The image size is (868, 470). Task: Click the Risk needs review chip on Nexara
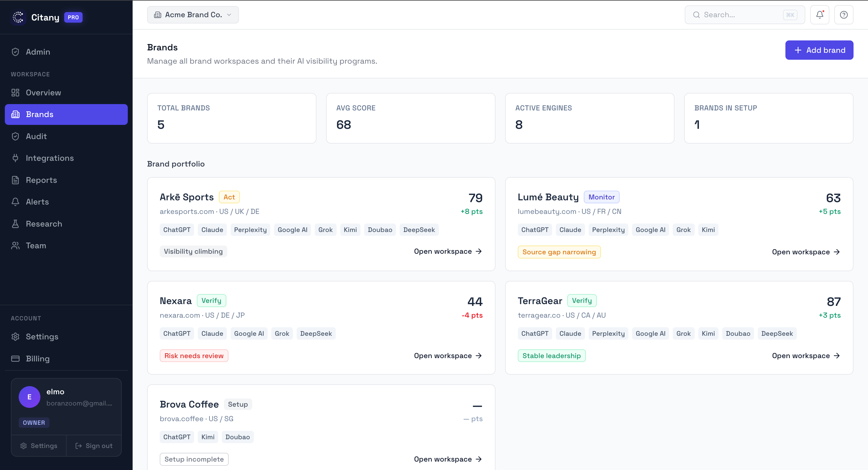(194, 355)
